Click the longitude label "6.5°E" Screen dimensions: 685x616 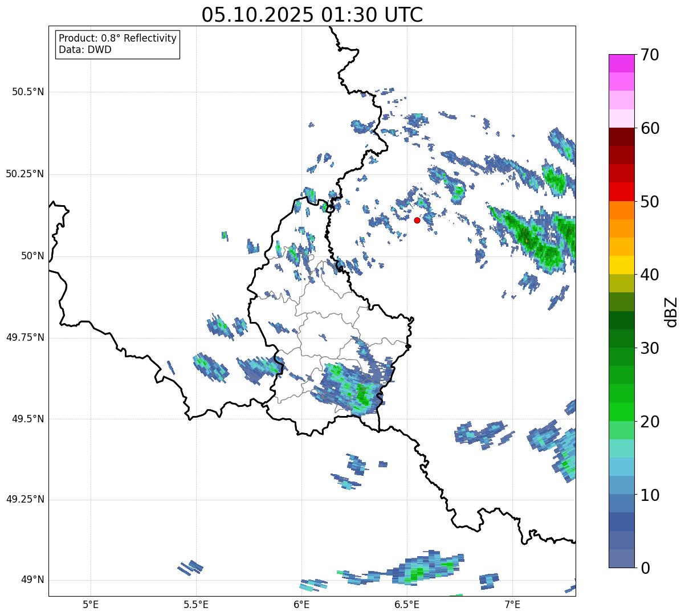pyautogui.click(x=407, y=605)
